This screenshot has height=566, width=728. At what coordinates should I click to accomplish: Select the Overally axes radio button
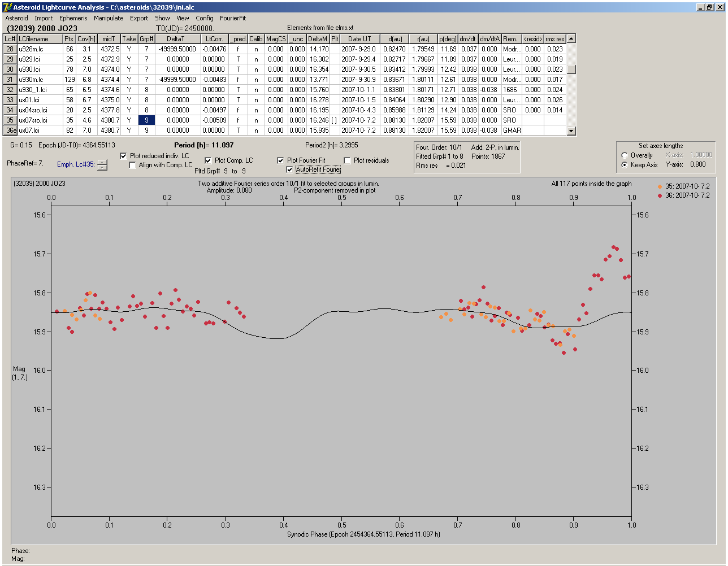pos(625,155)
